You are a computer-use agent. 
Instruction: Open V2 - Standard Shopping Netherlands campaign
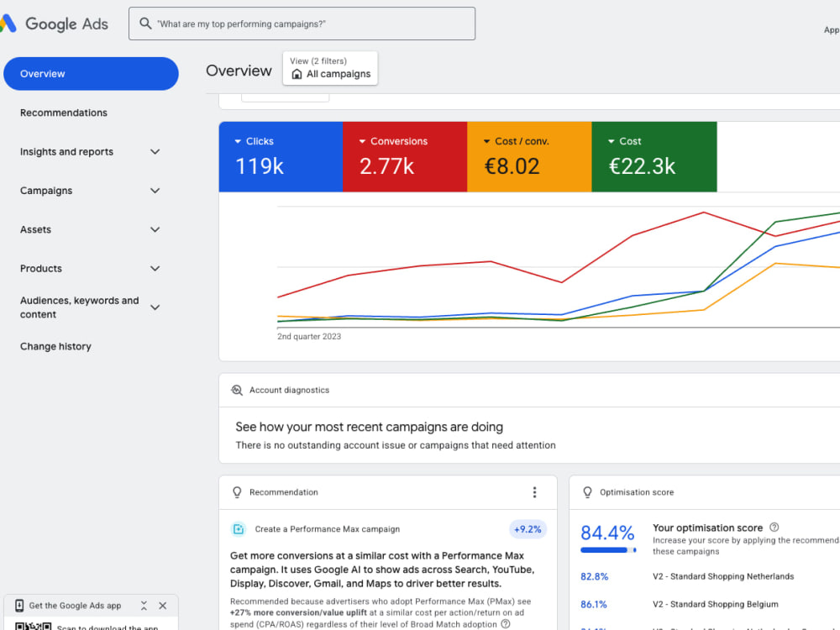[x=723, y=576]
